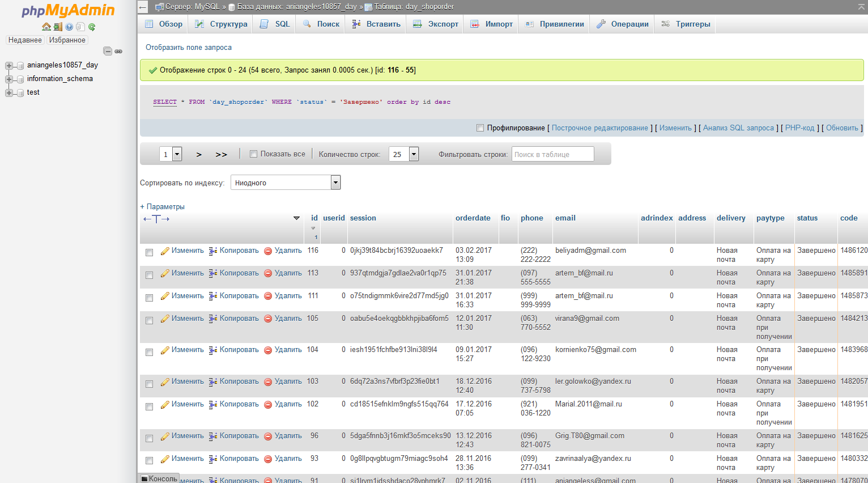Image resolution: width=868 pixels, height=483 pixels.
Task: Reload the navigation panel with green arrow
Action: pos(92,27)
